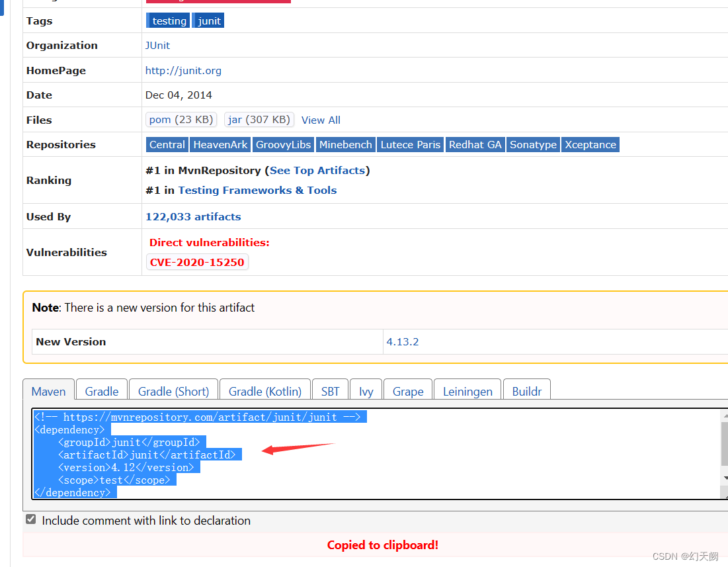Download the pom (23 KB) file
The image size is (728, 567).
point(181,119)
